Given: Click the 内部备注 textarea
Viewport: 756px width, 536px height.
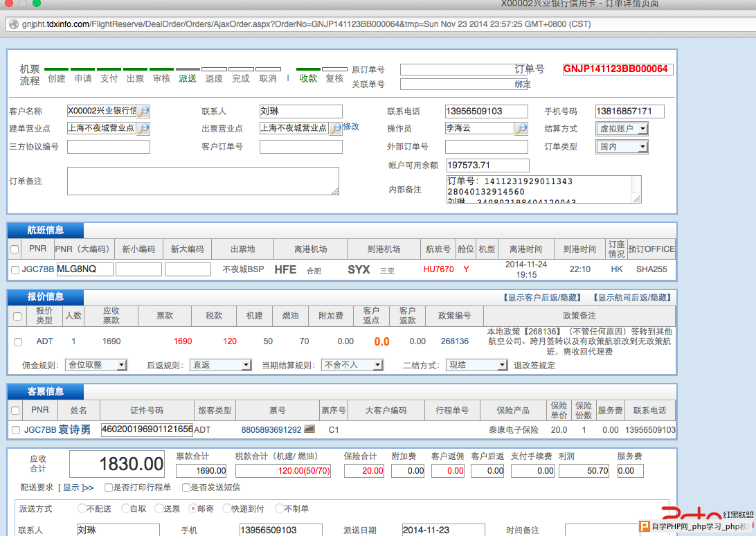Looking at the screenshot, I should point(544,189).
